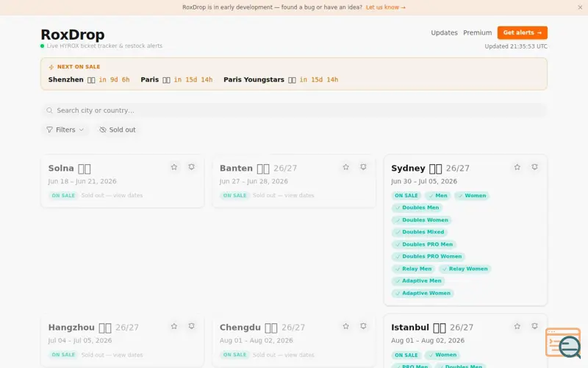Click the Updated 21:35:53 UTC timestamp

click(516, 46)
